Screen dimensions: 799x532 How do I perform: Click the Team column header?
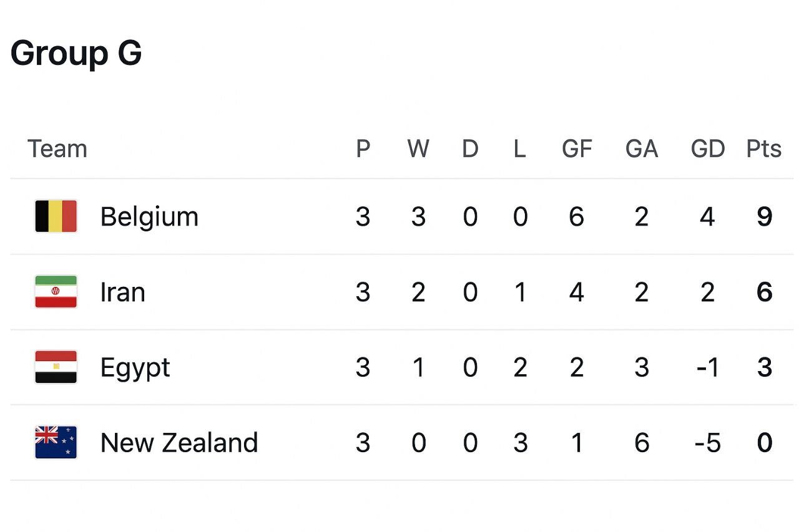tap(57, 149)
